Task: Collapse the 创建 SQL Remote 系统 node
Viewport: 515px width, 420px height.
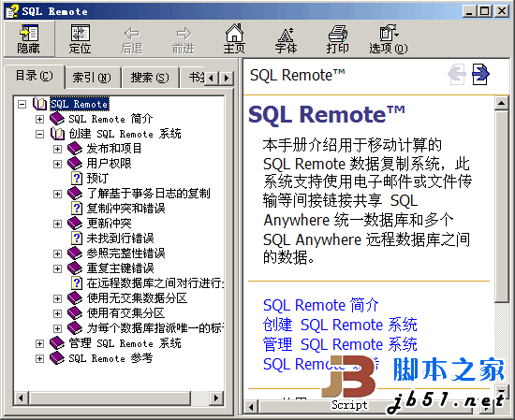Action: click(39, 134)
